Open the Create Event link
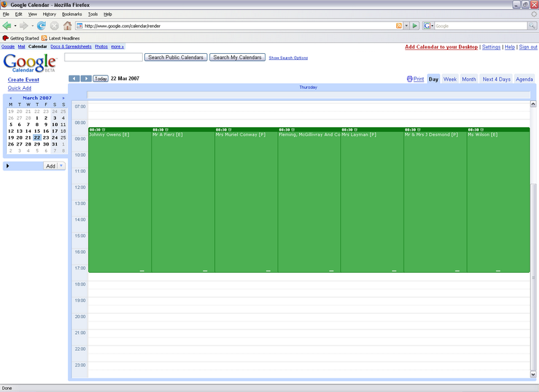 click(x=24, y=79)
